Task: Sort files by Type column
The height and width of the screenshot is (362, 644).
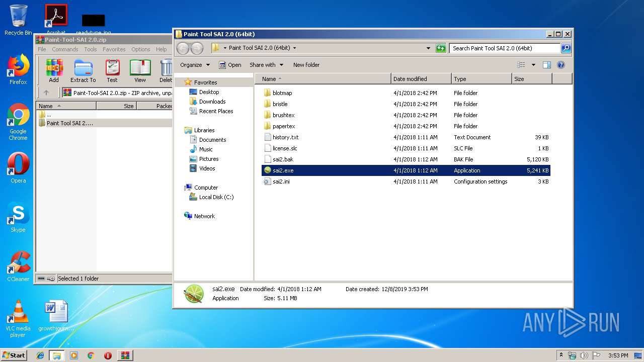Action: 481,79
